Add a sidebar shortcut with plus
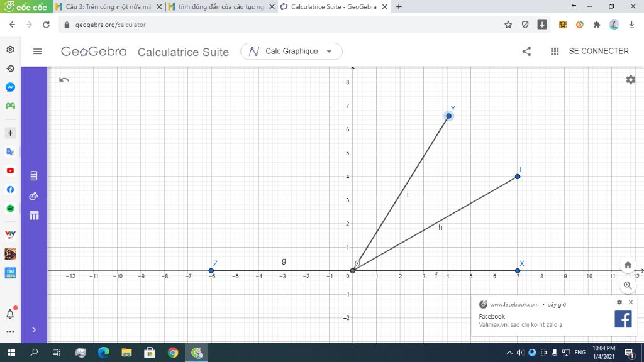The width and height of the screenshot is (644, 362). click(10, 133)
